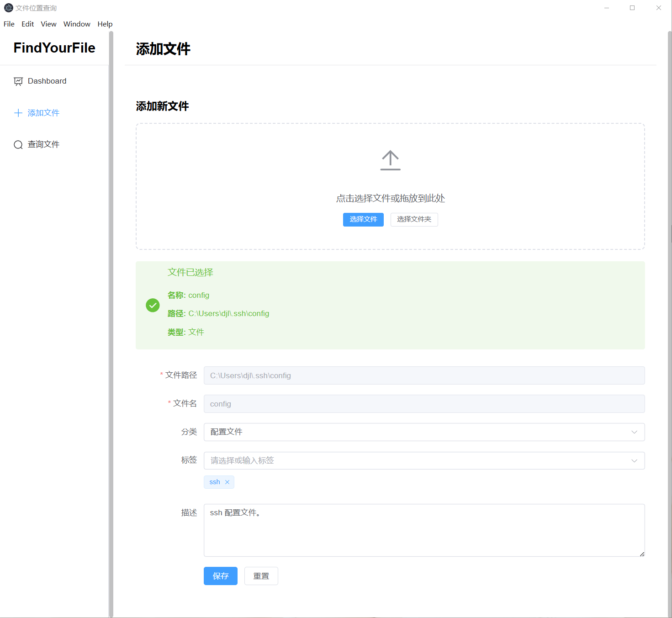672x618 pixels.
Task: Open the Window menu
Action: 77,24
